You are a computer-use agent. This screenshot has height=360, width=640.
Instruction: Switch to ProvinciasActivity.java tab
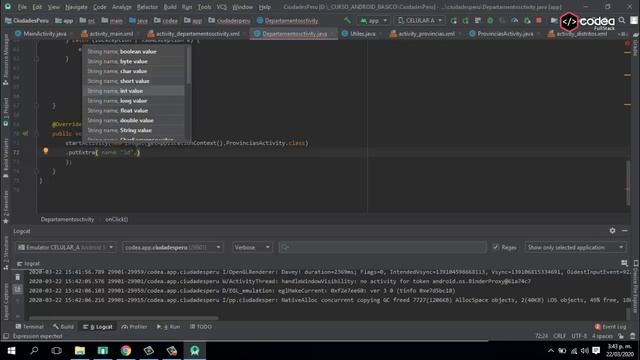(x=501, y=34)
